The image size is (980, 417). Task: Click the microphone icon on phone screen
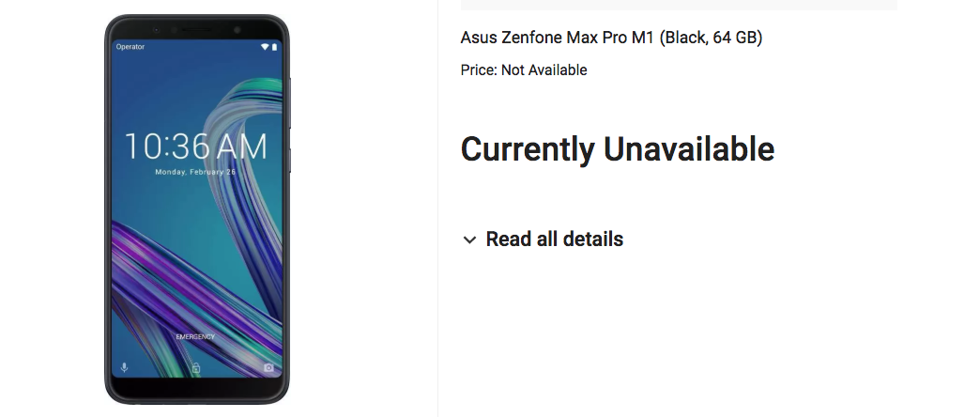tap(125, 367)
